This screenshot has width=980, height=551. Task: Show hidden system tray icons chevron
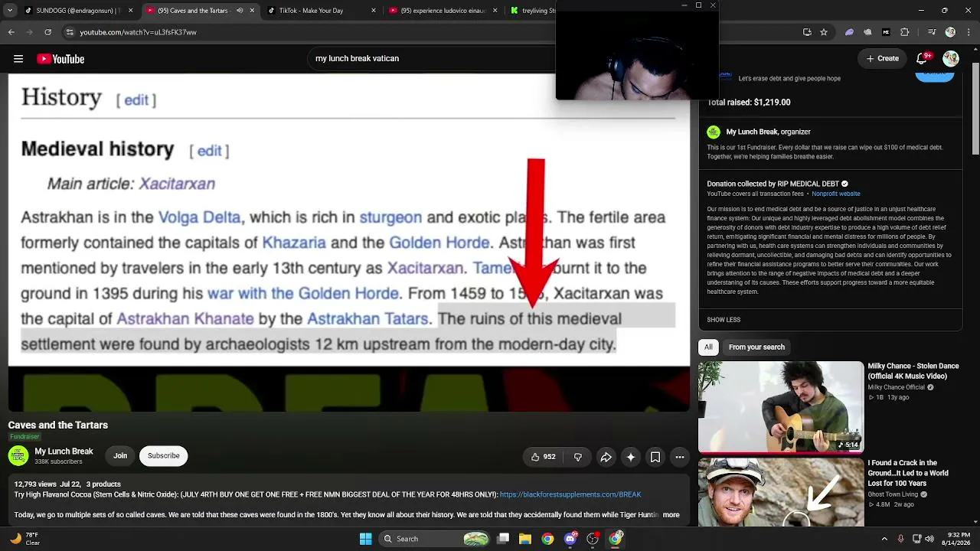(884, 539)
